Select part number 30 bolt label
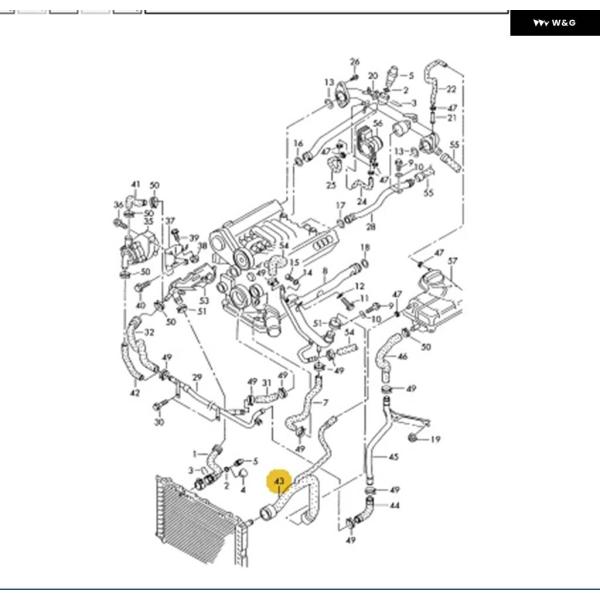 point(159,422)
